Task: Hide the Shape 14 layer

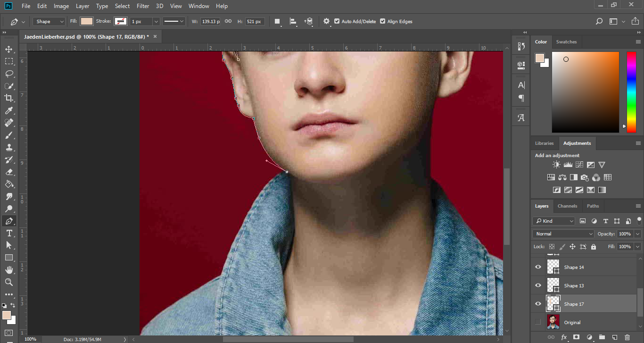Action: [x=538, y=267]
